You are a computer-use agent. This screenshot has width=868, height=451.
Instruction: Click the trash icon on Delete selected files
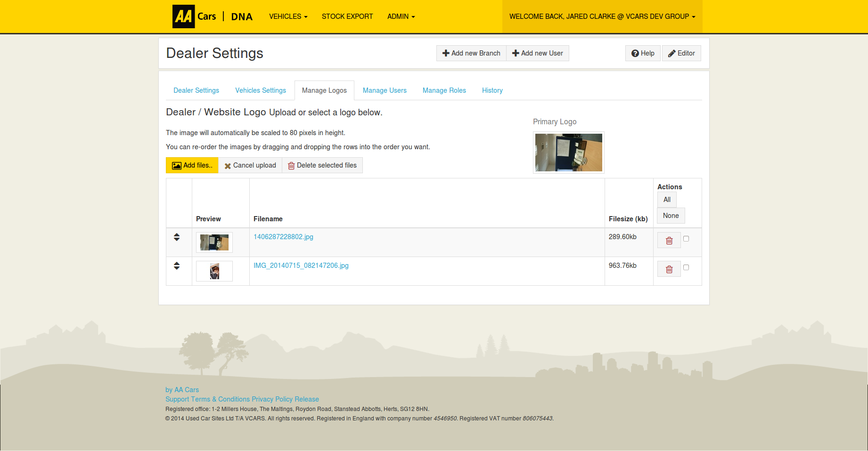click(x=291, y=165)
